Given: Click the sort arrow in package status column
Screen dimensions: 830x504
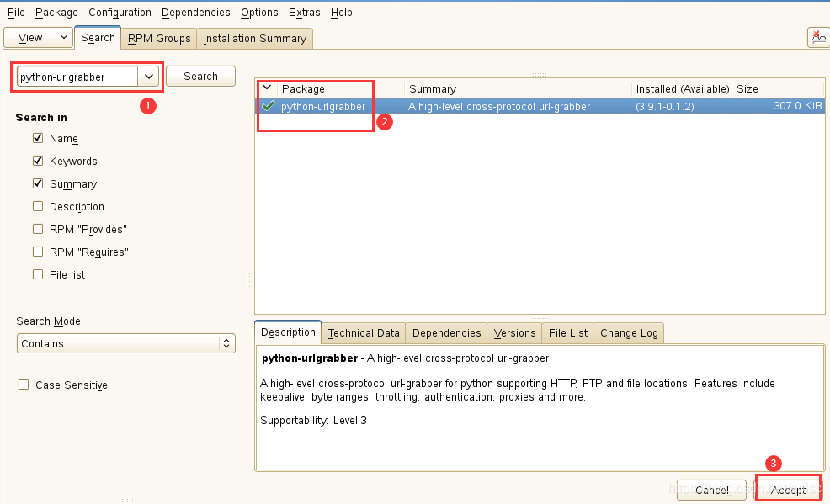Looking at the screenshot, I should click(267, 88).
